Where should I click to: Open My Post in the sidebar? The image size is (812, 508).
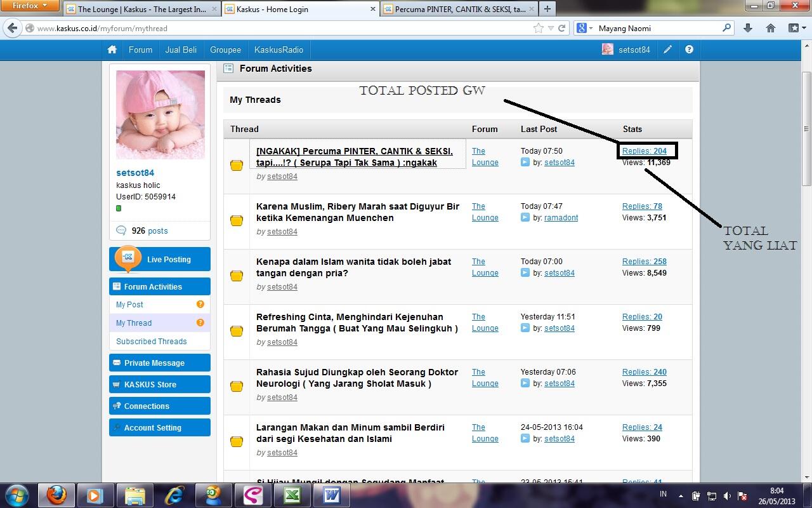[x=129, y=305]
